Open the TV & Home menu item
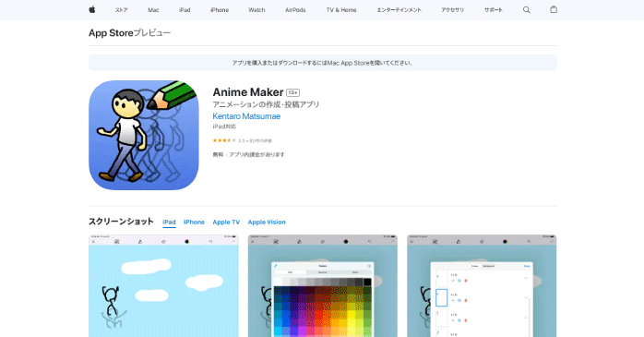 341,10
